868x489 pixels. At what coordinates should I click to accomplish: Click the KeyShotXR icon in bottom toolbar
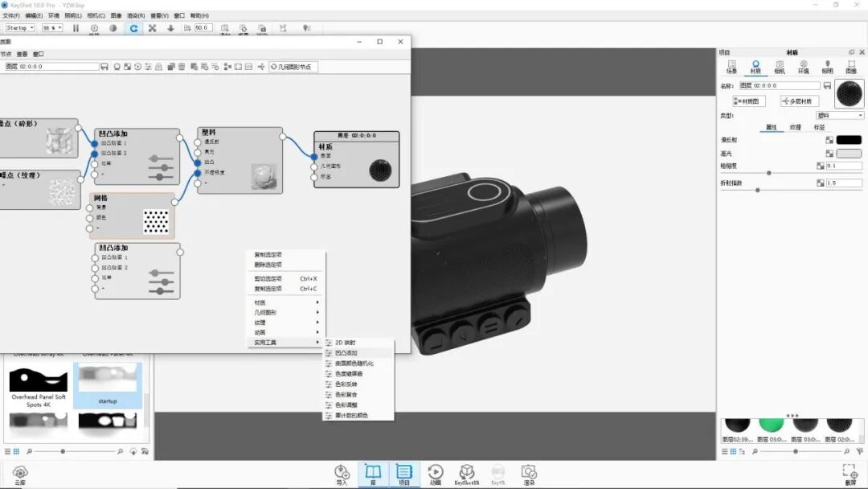click(x=467, y=473)
